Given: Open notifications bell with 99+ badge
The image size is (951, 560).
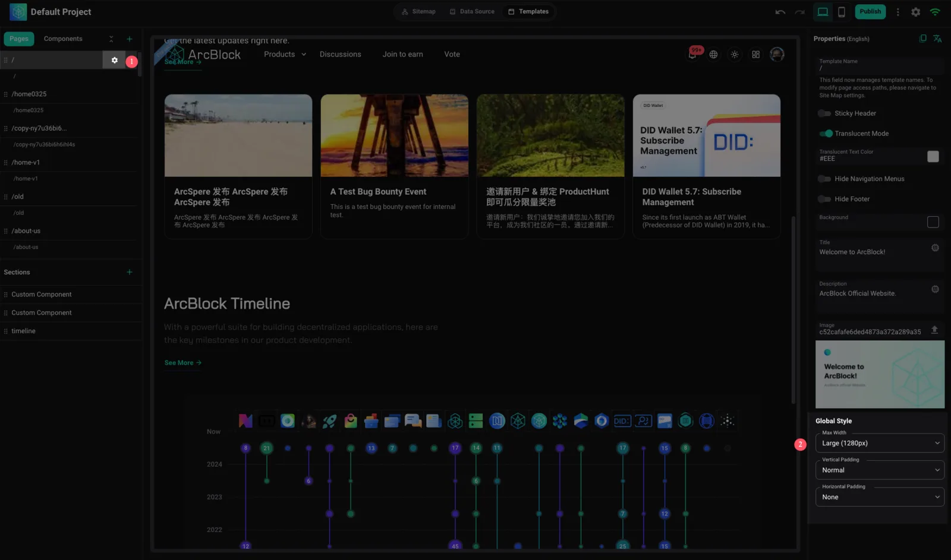Looking at the screenshot, I should pos(693,54).
